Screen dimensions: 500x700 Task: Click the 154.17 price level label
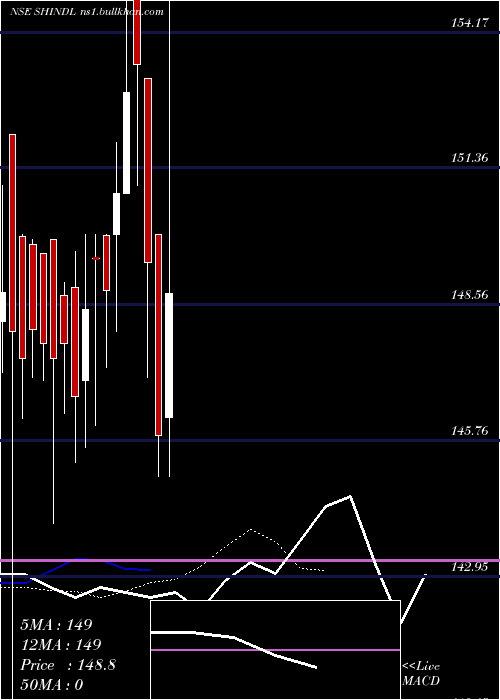click(x=471, y=23)
